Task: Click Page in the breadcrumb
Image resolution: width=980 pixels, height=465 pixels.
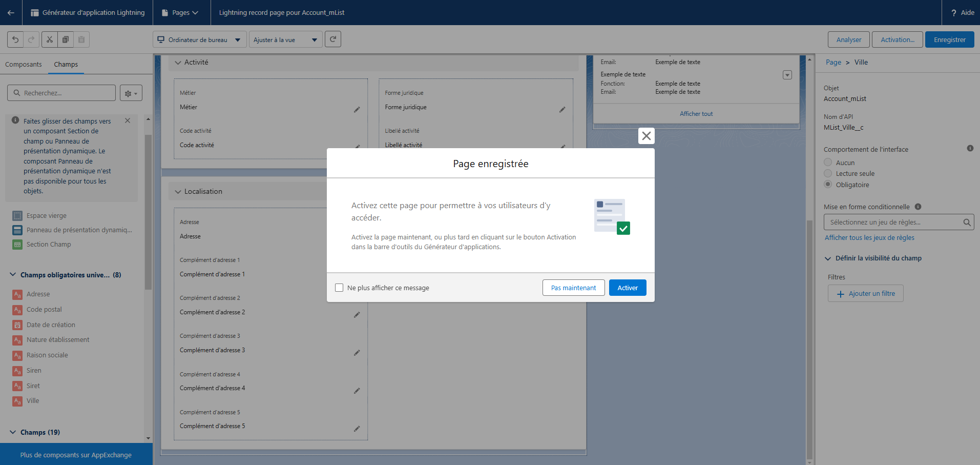Action: tap(833, 62)
